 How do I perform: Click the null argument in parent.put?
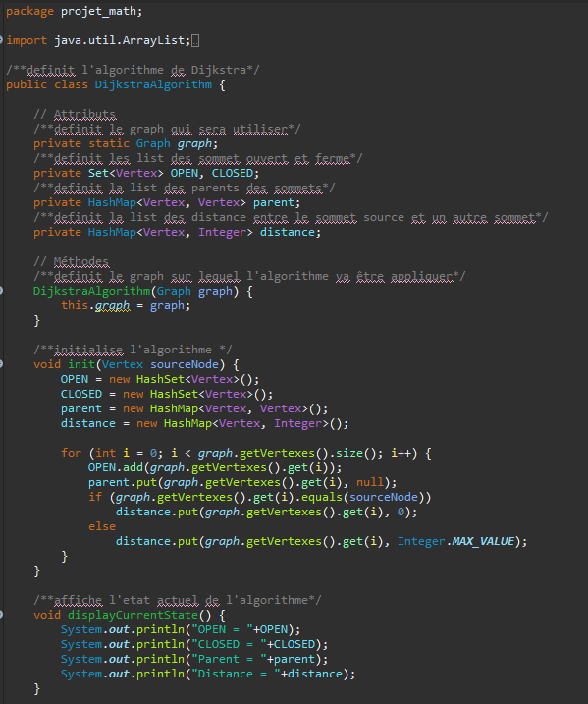369,482
